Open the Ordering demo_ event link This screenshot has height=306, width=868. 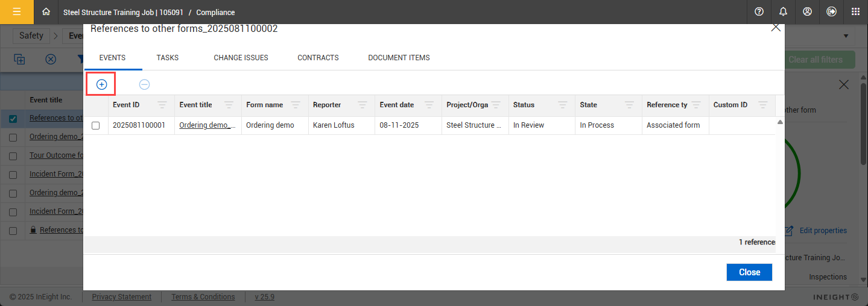tap(208, 125)
